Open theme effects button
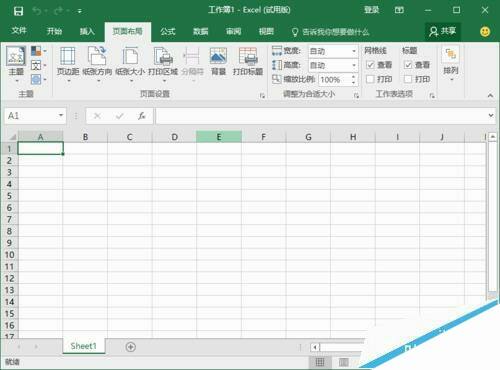500x370 pixels. click(38, 79)
